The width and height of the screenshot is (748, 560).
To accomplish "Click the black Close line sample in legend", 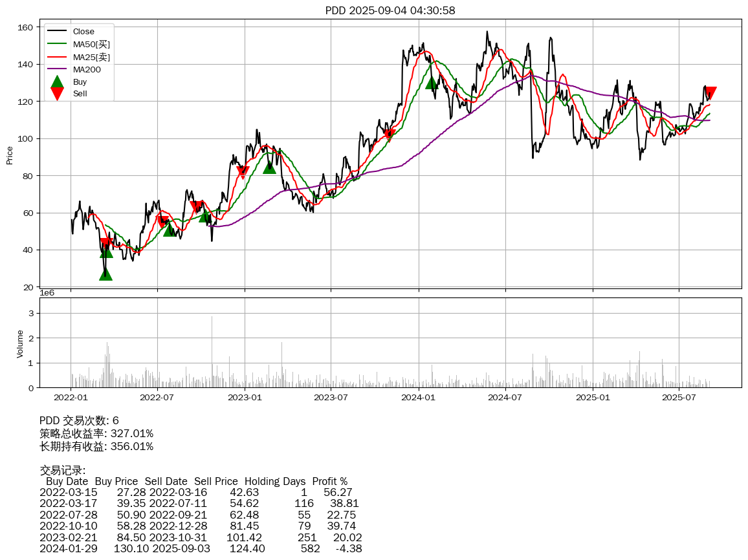I will 57,32.
